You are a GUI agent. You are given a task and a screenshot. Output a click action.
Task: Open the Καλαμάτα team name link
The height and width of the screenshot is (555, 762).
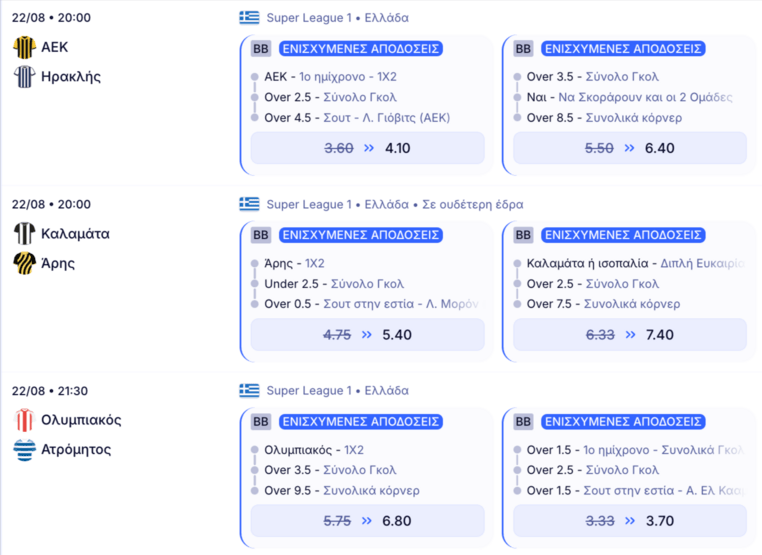pos(75,234)
